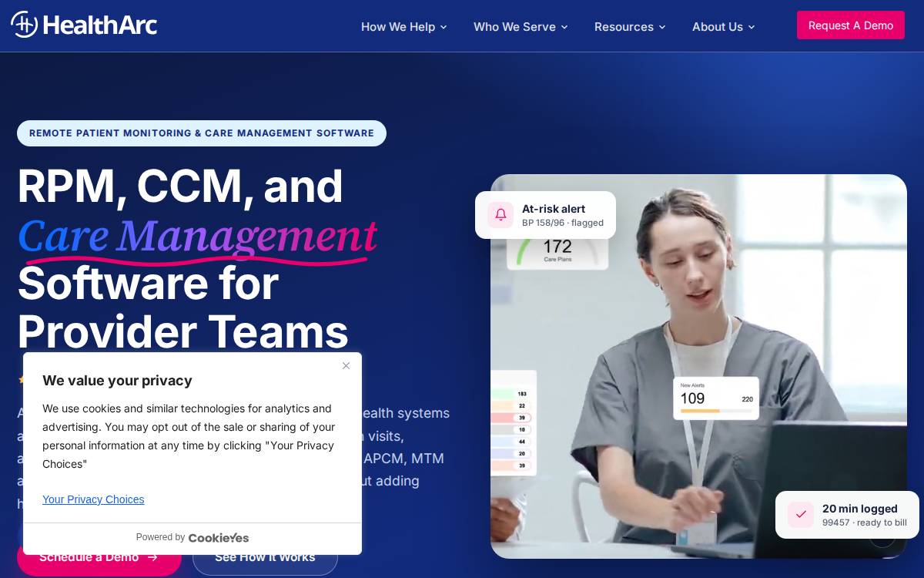Image resolution: width=924 pixels, height=578 pixels.
Task: Expand the How We Help chevron
Action: click(444, 27)
